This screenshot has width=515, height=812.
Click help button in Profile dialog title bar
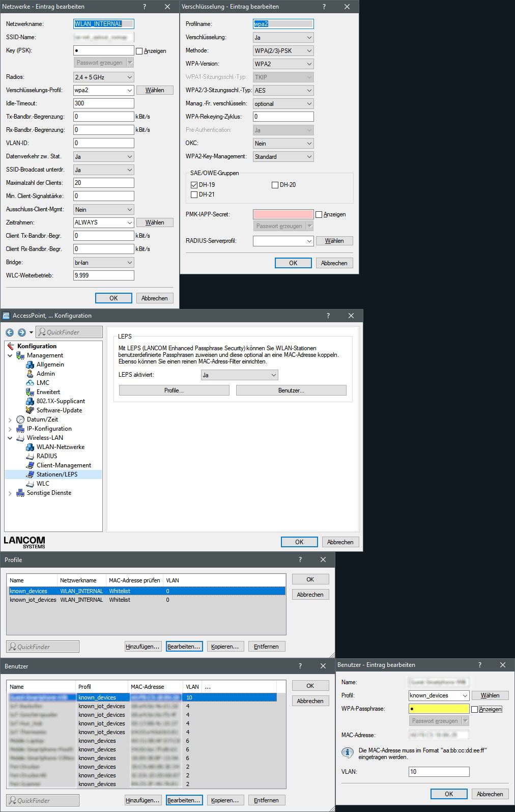pos(300,559)
